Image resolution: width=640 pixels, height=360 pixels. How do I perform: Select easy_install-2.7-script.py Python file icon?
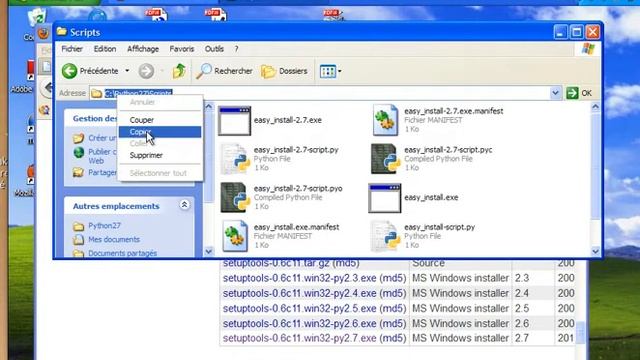pos(236,159)
